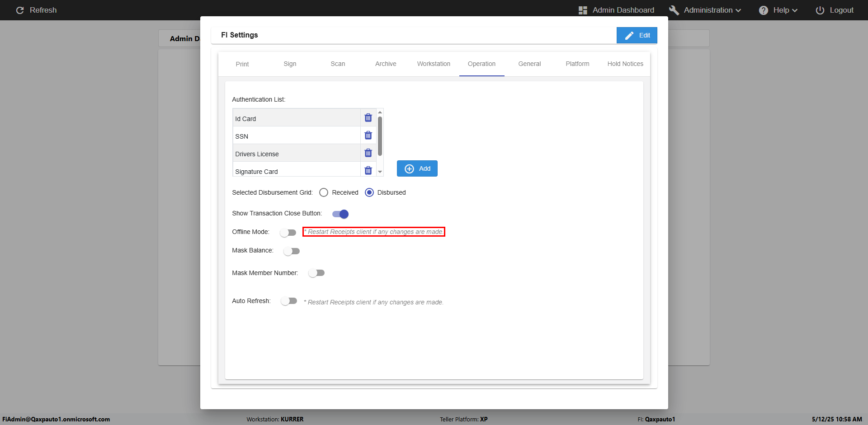Delete the SSN authentication entry

click(x=368, y=135)
